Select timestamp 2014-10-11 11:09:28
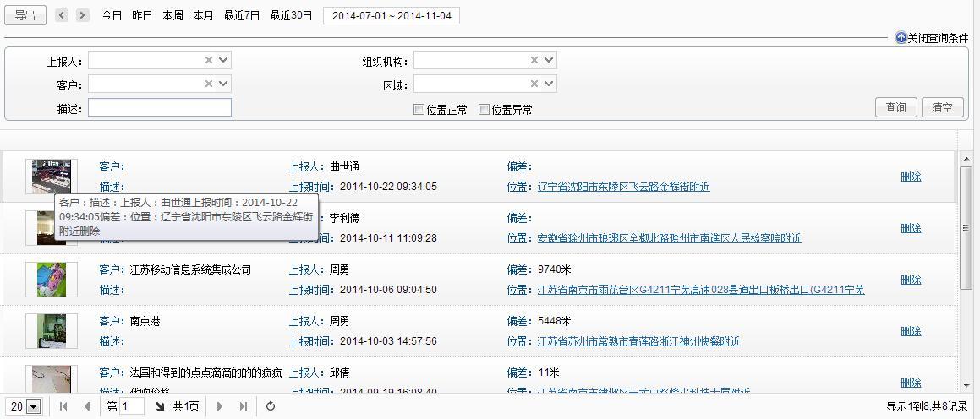Screen dimensions: 980x419 pyautogui.click(x=388, y=238)
